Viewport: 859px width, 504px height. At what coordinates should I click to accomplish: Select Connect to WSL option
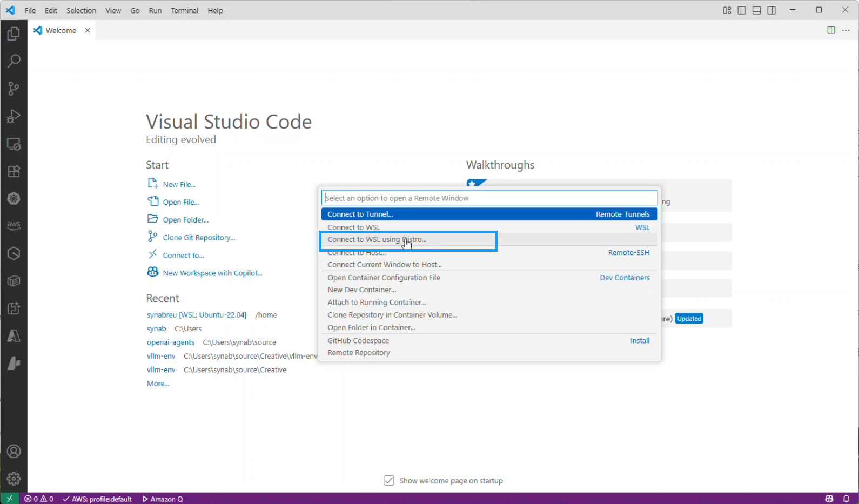click(489, 227)
